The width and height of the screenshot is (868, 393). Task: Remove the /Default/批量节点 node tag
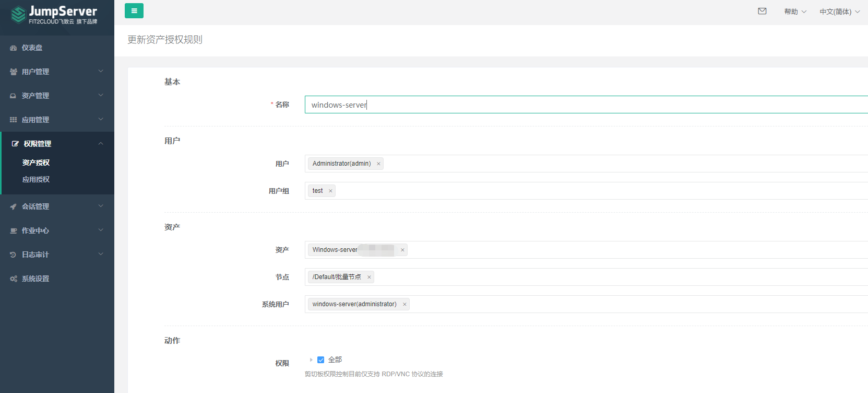pos(369,277)
